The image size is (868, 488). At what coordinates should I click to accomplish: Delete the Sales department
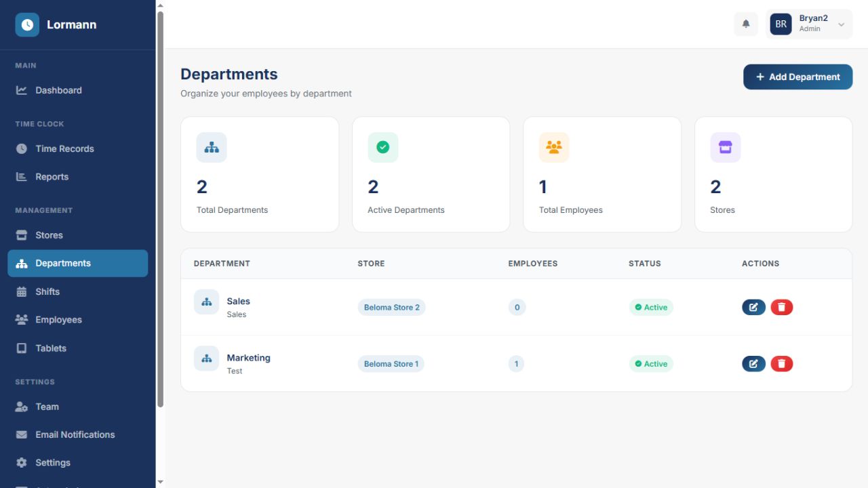tap(781, 307)
